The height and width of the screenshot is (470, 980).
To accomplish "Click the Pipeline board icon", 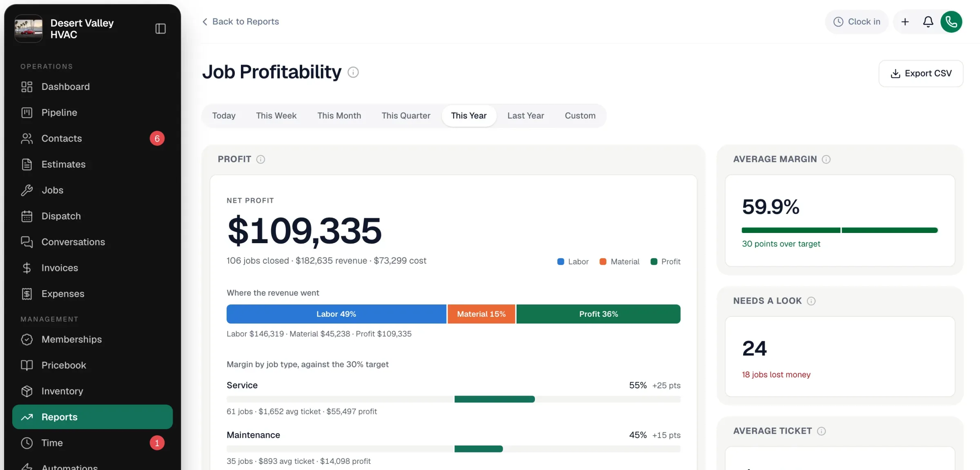I will [27, 112].
